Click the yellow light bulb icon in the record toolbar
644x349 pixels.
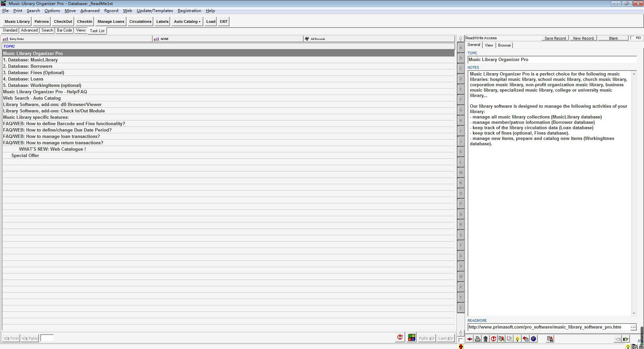(x=518, y=339)
